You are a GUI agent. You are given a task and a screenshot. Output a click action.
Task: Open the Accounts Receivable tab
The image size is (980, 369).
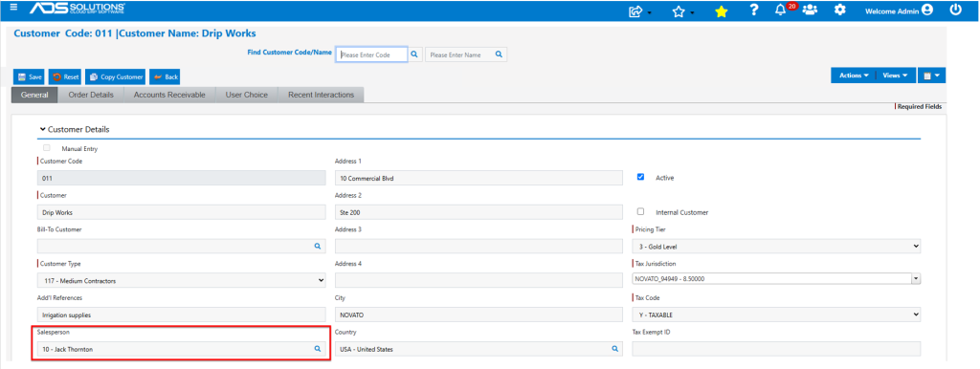170,95
